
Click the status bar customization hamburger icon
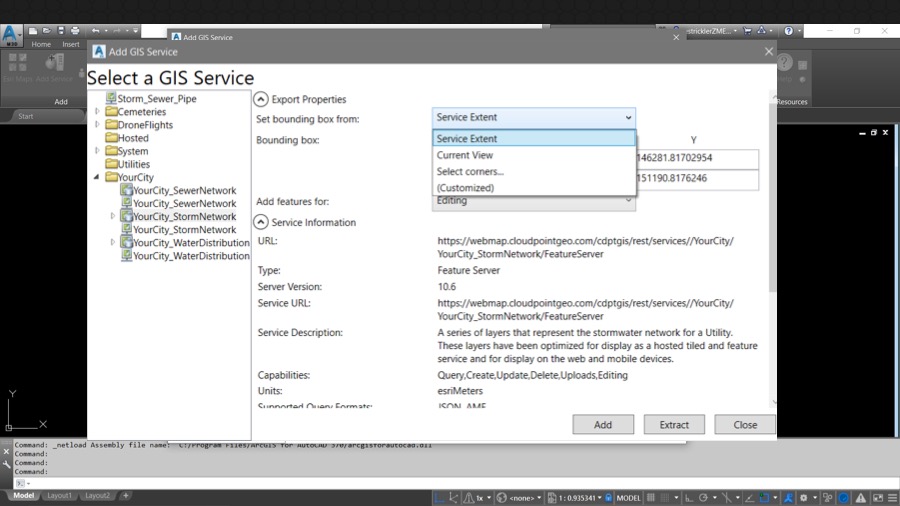(x=893, y=498)
